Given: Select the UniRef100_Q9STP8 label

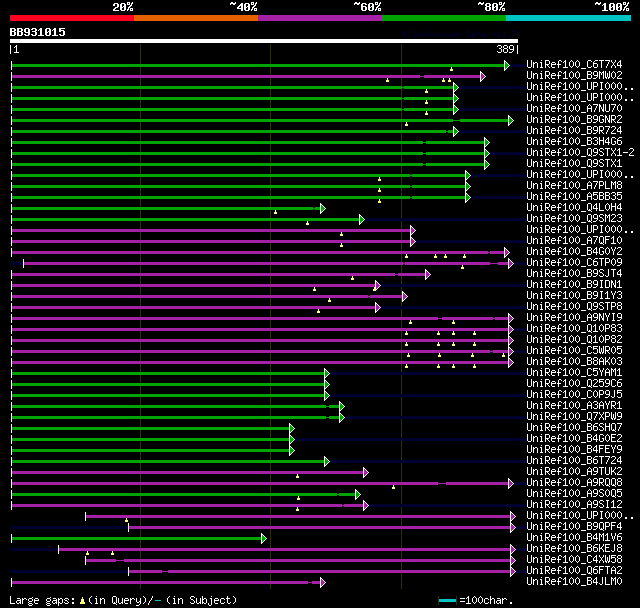Looking at the screenshot, I should pyautogui.click(x=574, y=306).
